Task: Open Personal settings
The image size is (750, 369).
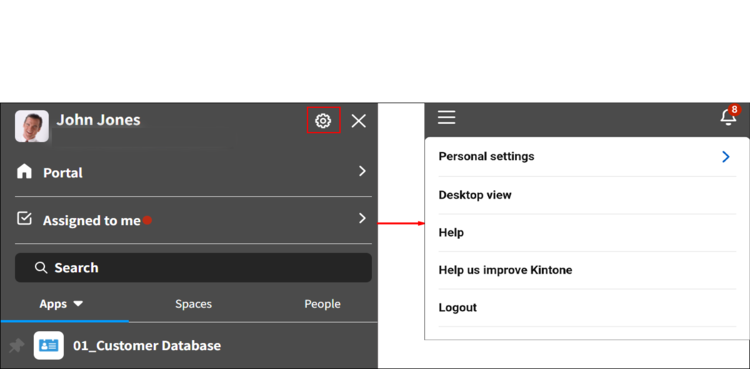Action: tap(486, 157)
